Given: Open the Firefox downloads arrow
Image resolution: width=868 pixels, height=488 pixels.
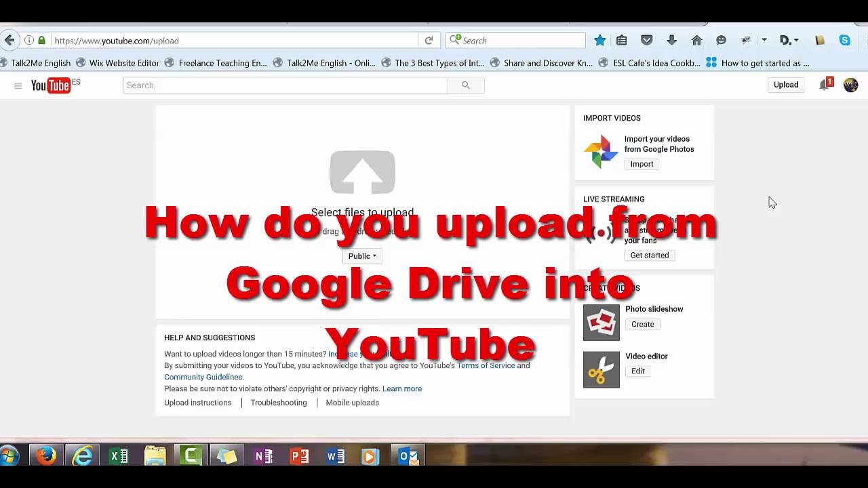Looking at the screenshot, I should [671, 41].
